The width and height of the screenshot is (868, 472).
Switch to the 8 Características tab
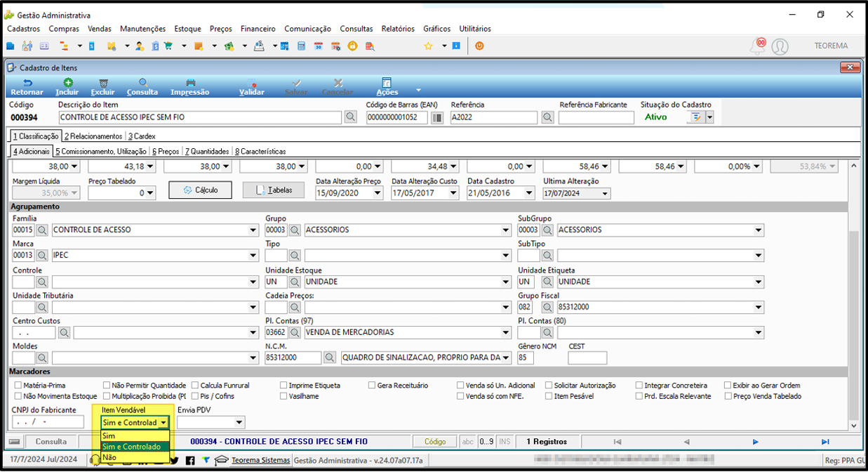260,151
